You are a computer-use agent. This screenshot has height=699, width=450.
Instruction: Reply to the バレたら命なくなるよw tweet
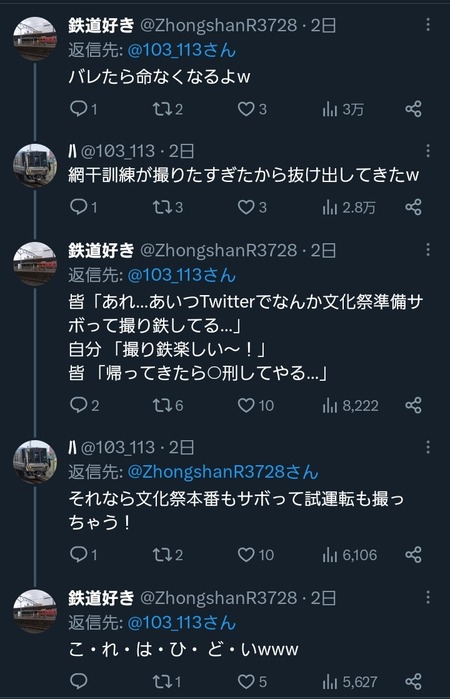83,109
